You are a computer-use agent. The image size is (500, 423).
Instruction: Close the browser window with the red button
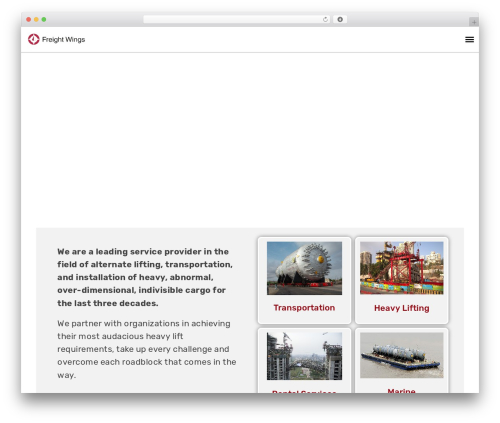point(29,20)
